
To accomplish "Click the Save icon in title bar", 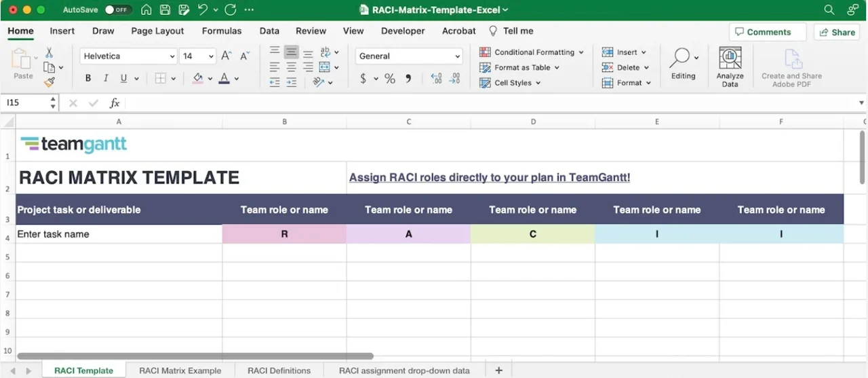I will click(x=165, y=10).
